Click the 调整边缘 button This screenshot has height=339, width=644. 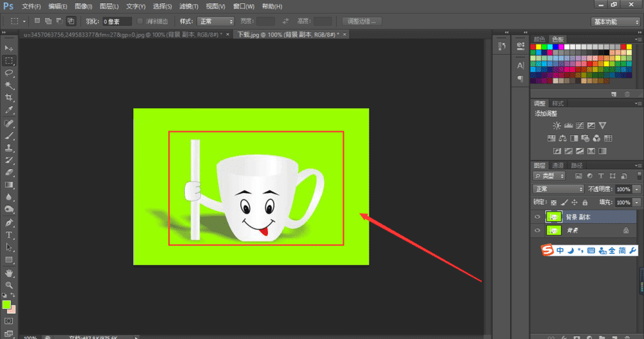362,21
